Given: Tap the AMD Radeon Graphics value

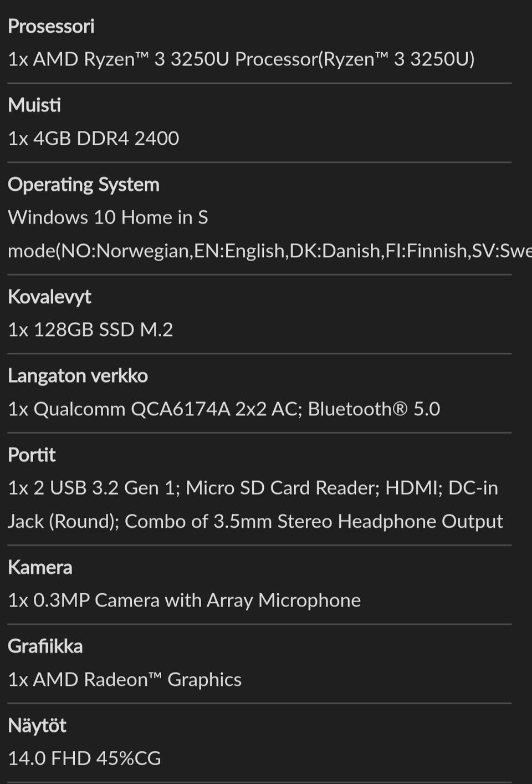Looking at the screenshot, I should click(x=125, y=680).
